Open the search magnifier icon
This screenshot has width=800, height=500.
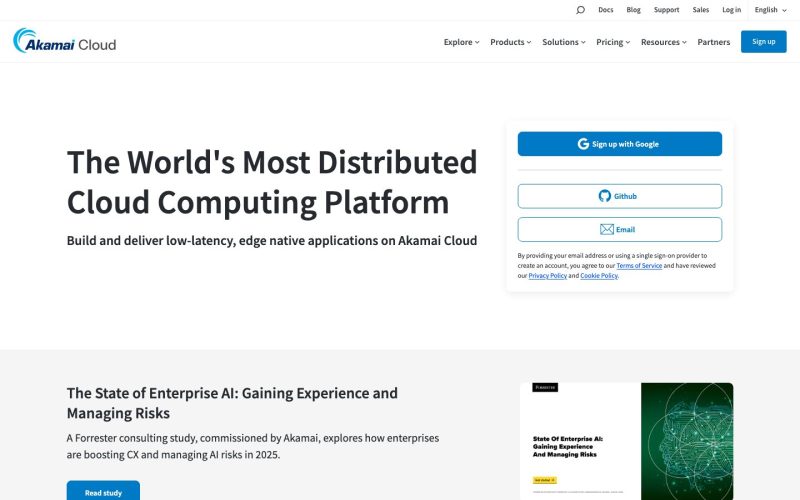tap(580, 10)
